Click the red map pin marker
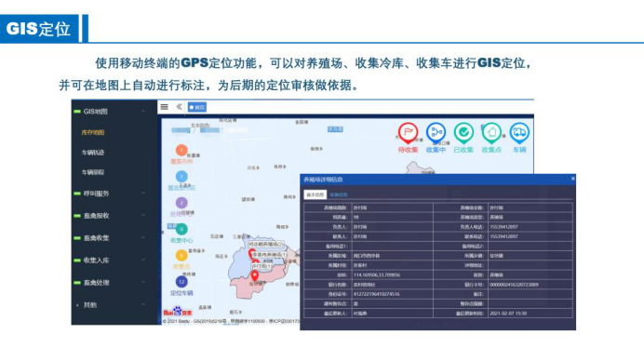Image resolution: width=644 pixels, height=361 pixels. point(255,276)
